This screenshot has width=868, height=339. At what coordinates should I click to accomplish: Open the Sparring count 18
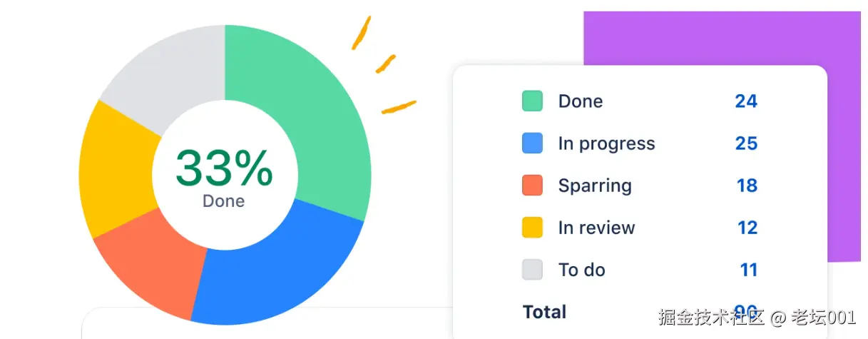(x=746, y=186)
